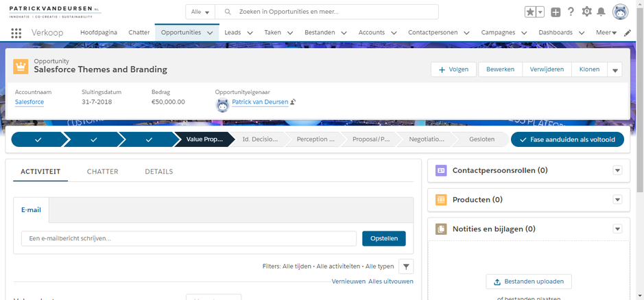Click the Bewerken button
This screenshot has height=300, width=644.
[x=500, y=69]
